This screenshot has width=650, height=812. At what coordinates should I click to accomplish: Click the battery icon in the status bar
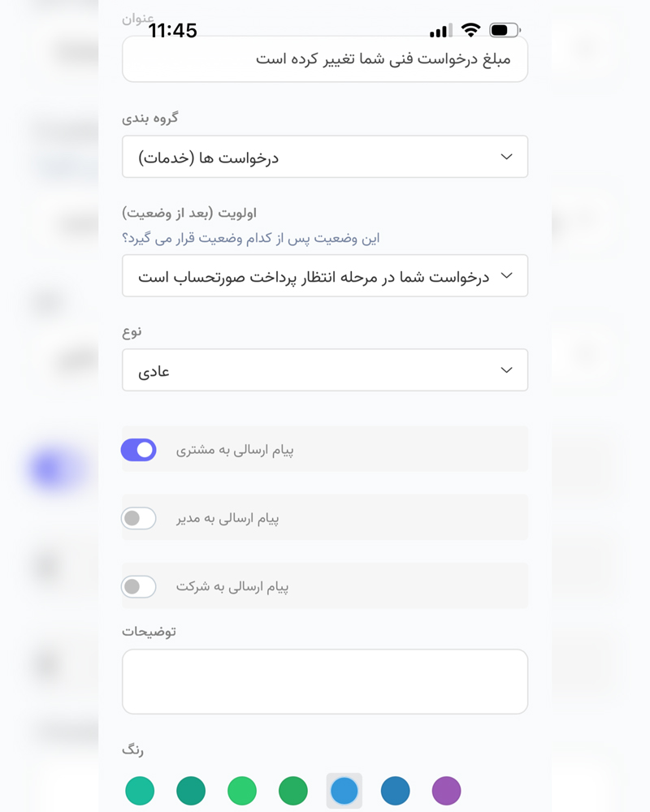[x=502, y=29]
